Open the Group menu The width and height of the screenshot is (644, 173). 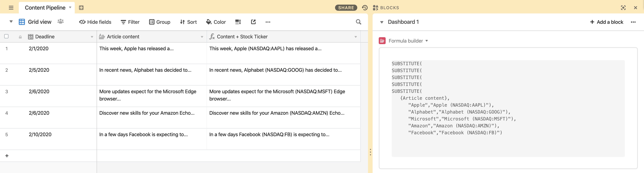160,22
